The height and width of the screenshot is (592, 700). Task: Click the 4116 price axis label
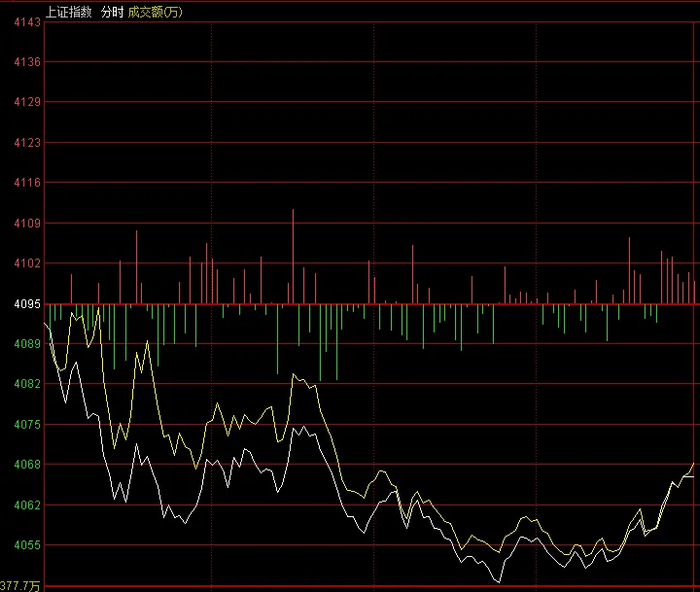[x=27, y=183]
